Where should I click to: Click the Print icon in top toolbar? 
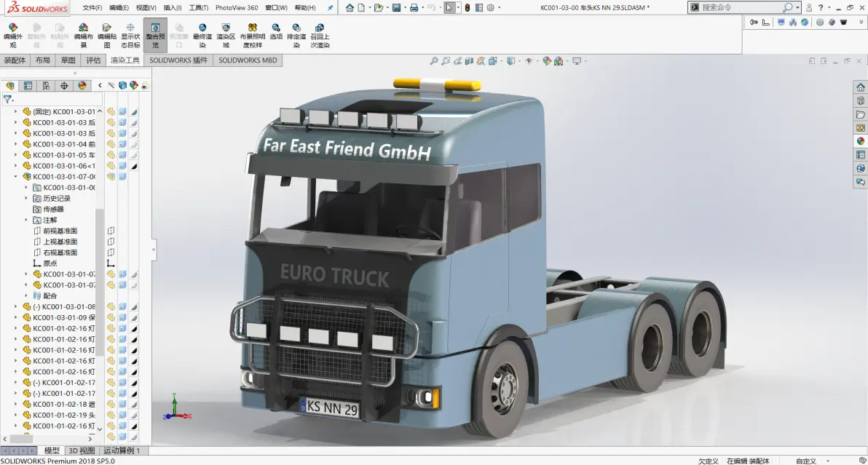(x=414, y=8)
